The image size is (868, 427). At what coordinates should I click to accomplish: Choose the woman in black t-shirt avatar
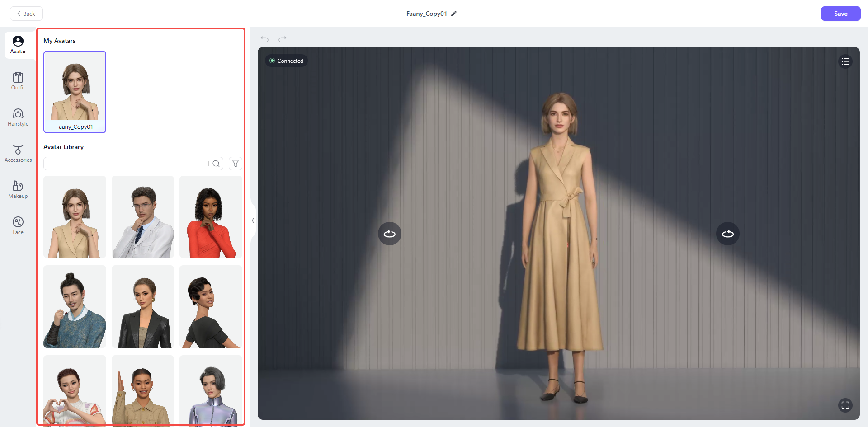211,306
